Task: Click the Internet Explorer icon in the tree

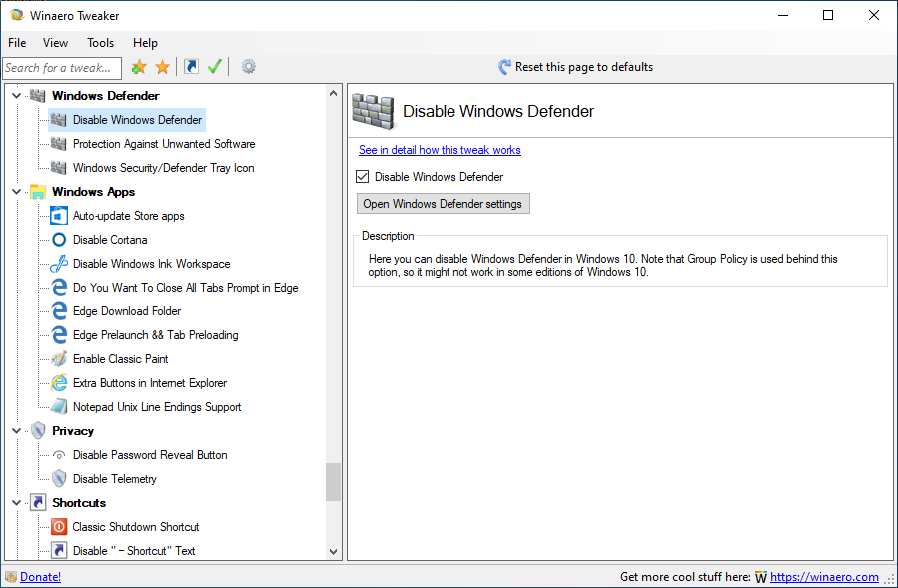Action: (59, 383)
